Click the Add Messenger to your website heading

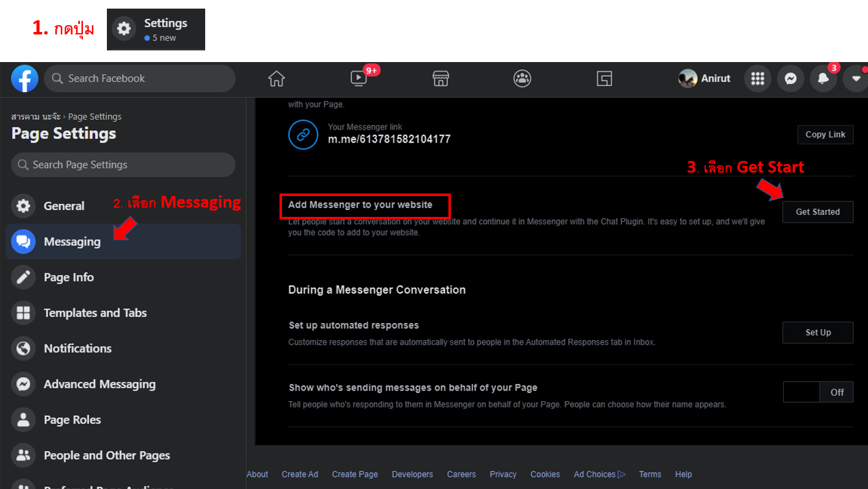pyautogui.click(x=361, y=205)
